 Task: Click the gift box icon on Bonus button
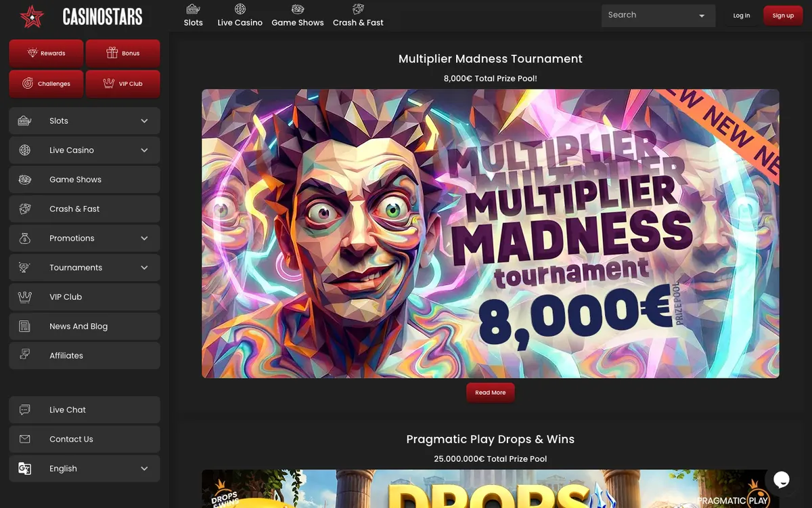tap(112, 53)
